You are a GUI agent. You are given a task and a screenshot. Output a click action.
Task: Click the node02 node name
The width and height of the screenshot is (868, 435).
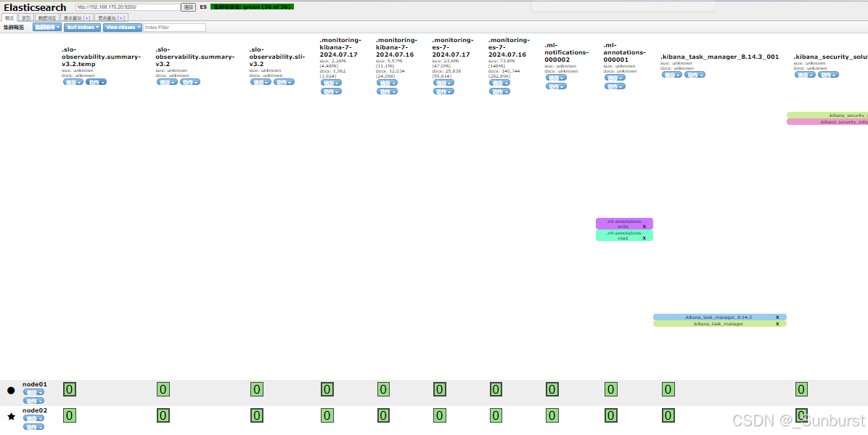[35, 410]
